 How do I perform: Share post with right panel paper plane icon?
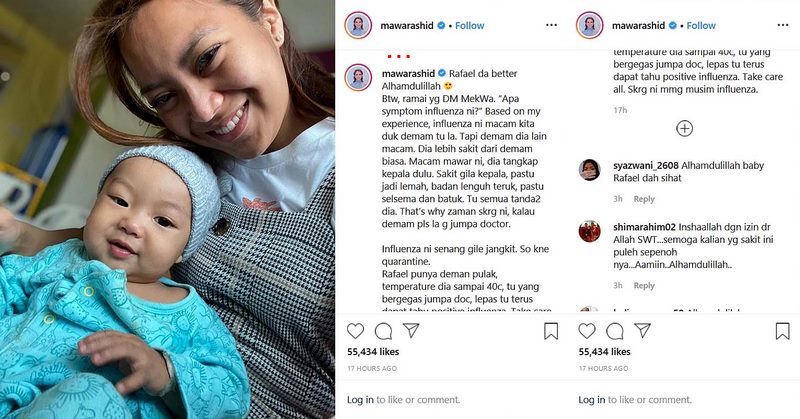(x=642, y=331)
